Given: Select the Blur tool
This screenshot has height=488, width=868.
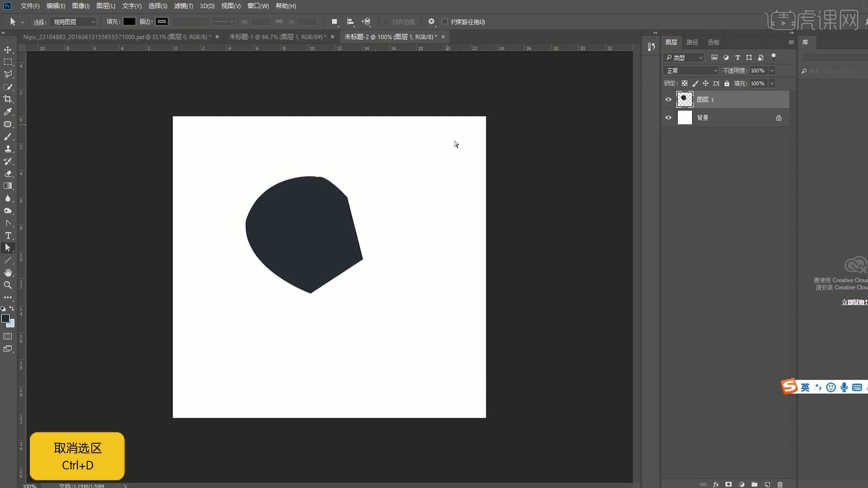Looking at the screenshot, I should coord(8,198).
